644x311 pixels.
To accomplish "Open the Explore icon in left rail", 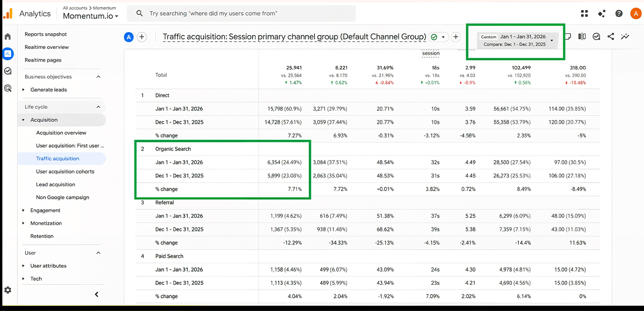I will [8, 71].
